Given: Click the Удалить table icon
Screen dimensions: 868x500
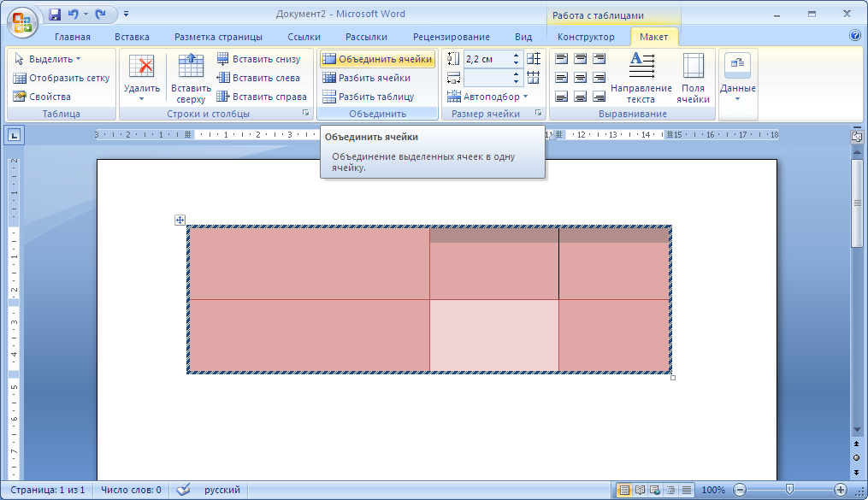Looking at the screenshot, I should (x=142, y=67).
